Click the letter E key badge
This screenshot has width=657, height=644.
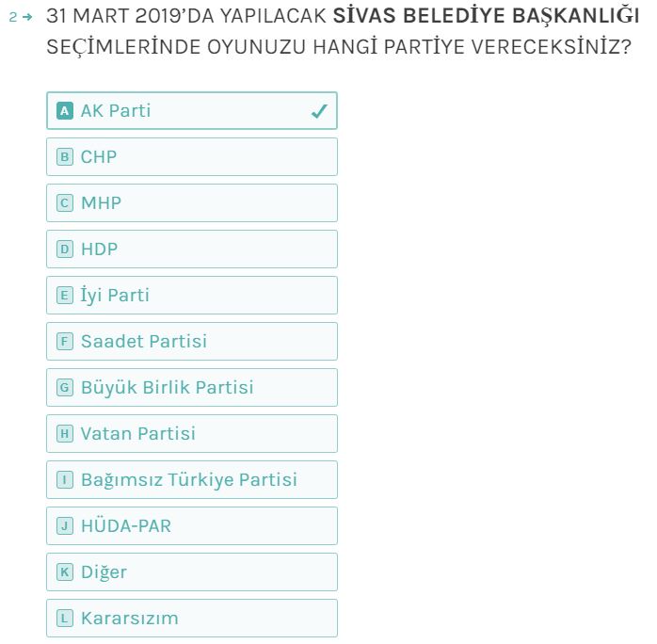point(65,296)
